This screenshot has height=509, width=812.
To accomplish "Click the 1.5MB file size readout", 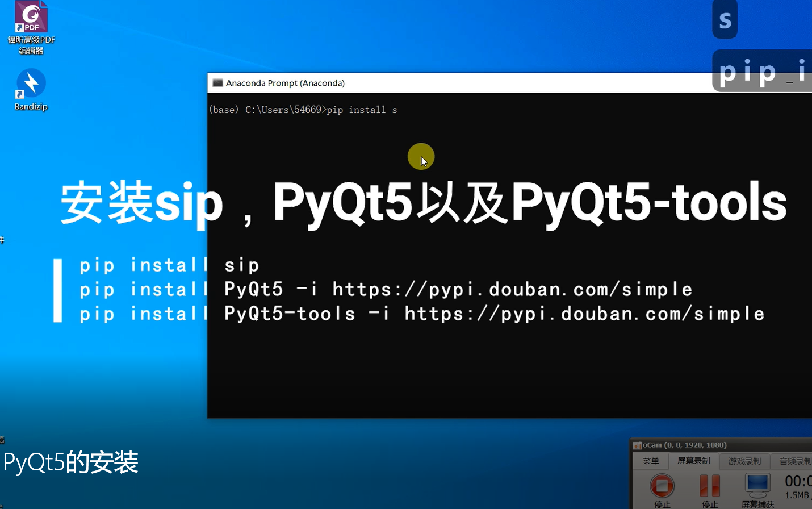I will (x=797, y=495).
